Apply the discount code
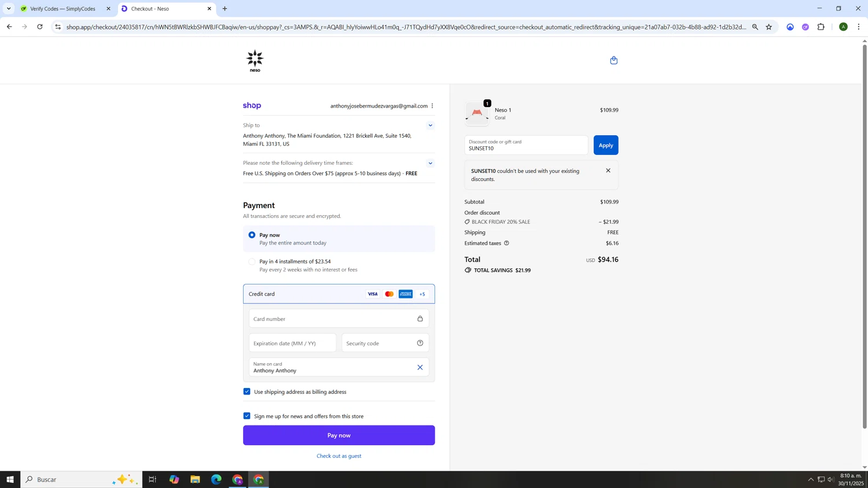Viewport: 868px width, 488px height. point(606,145)
